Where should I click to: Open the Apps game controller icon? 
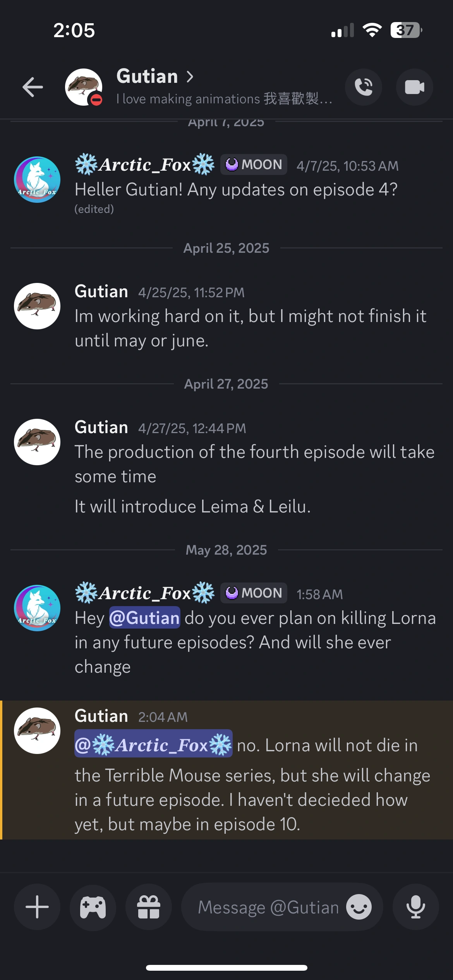click(x=93, y=907)
